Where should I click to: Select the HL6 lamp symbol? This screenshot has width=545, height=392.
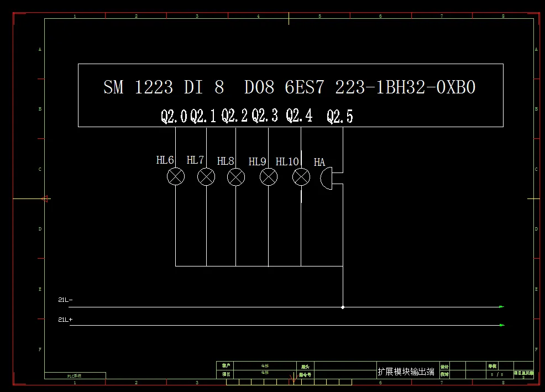tap(176, 177)
